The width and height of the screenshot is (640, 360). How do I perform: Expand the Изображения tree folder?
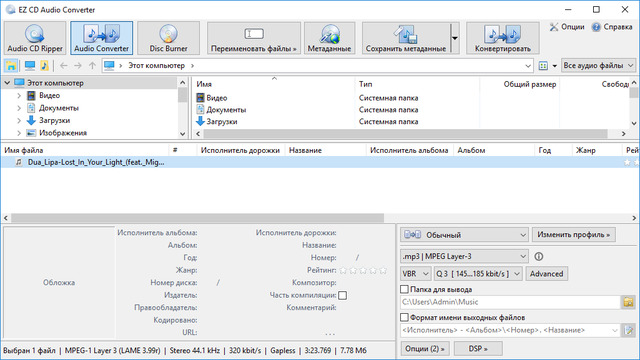pyautogui.click(x=19, y=133)
